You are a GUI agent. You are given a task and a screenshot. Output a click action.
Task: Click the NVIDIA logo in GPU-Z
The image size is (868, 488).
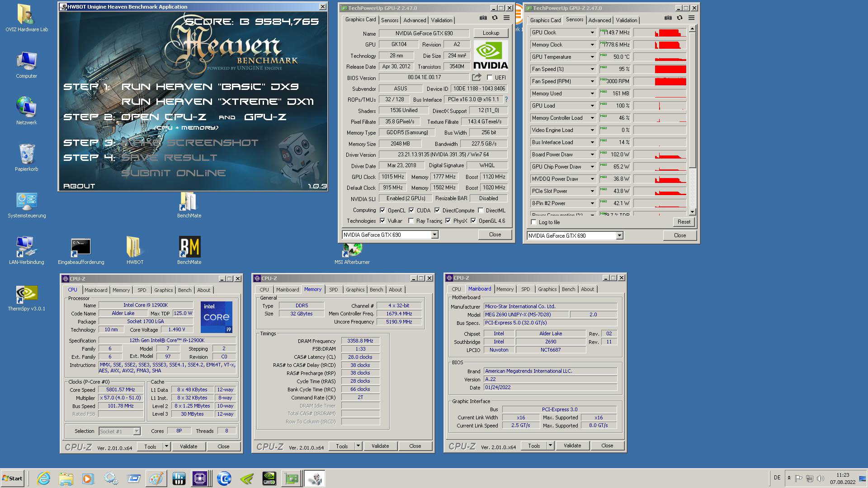point(491,55)
